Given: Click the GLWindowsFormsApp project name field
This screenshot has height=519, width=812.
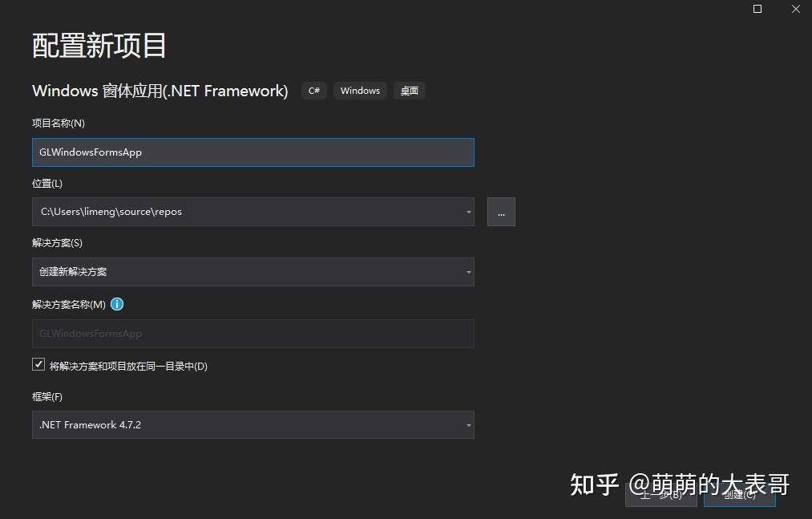Looking at the screenshot, I should [240, 152].
